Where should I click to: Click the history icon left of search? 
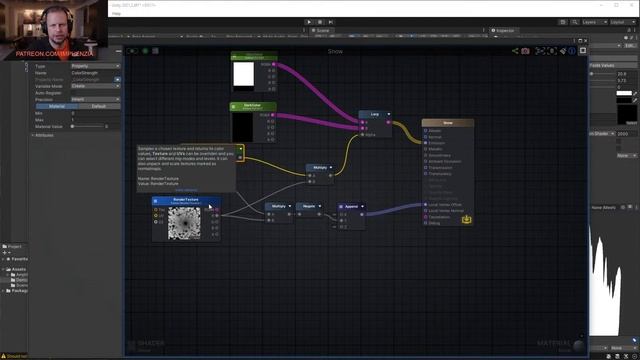pos(563,22)
